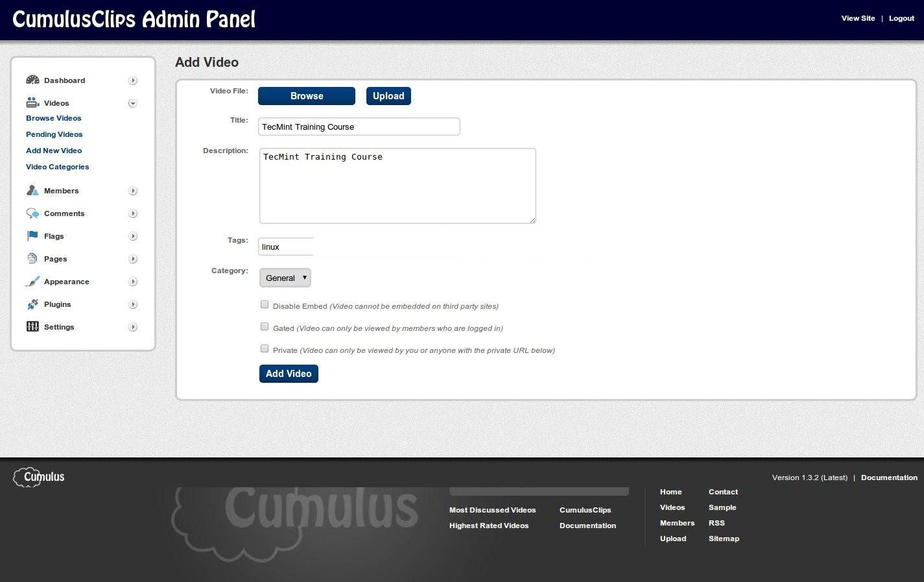Click the Settings sliders icon
Viewport: 924px width, 582px height.
(32, 327)
